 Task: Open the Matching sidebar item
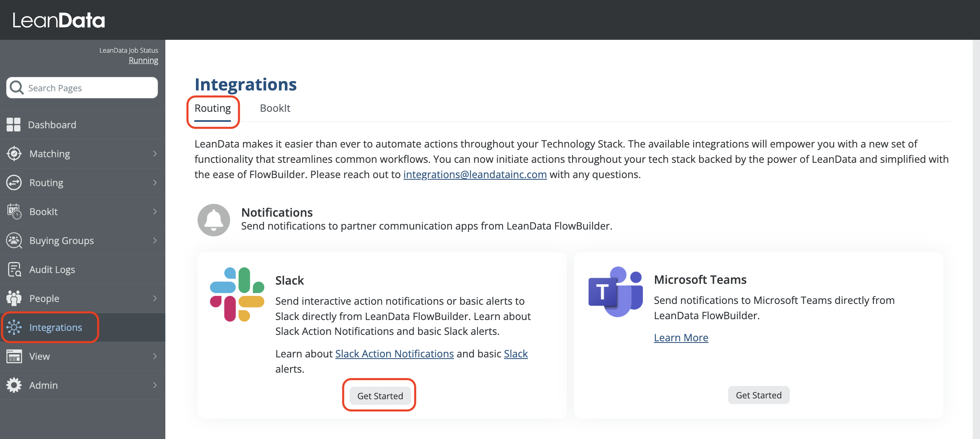pos(82,154)
